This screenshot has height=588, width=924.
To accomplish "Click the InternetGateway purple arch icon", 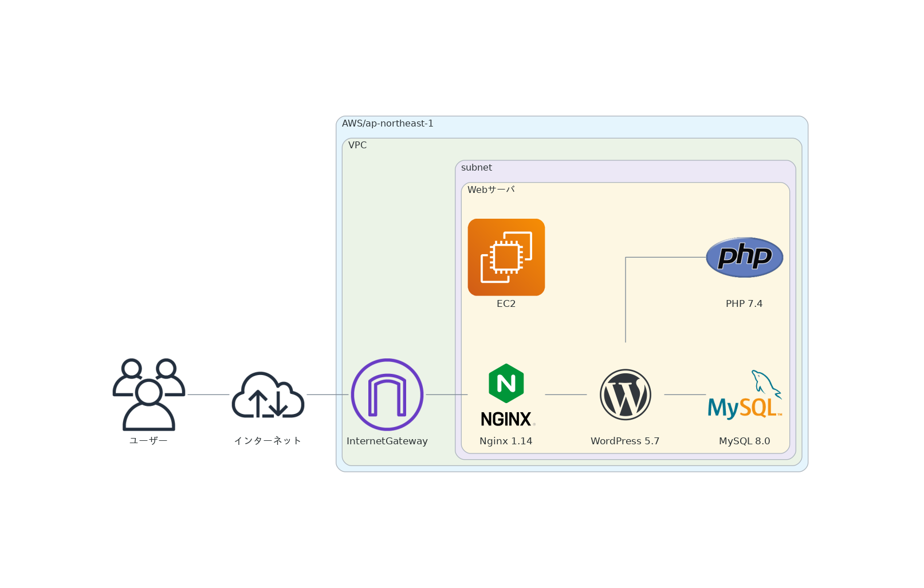I will [387, 394].
